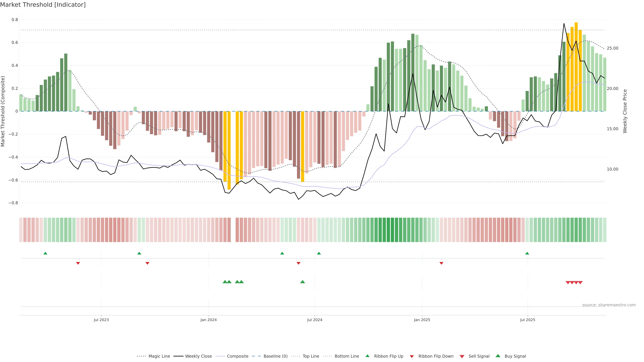Viewport: 644px width, 362px height.
Task: Click the green flip-up marker nearest Jul 2025
Action: (x=527, y=253)
